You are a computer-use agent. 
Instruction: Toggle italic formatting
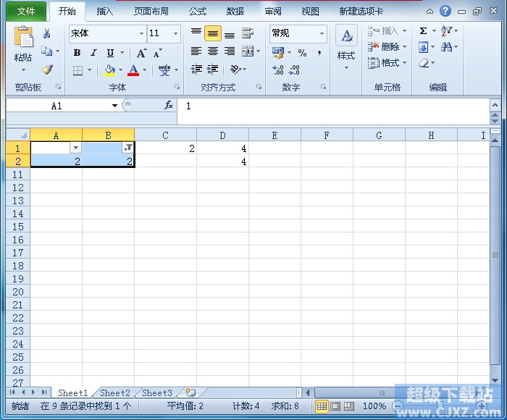(x=93, y=53)
